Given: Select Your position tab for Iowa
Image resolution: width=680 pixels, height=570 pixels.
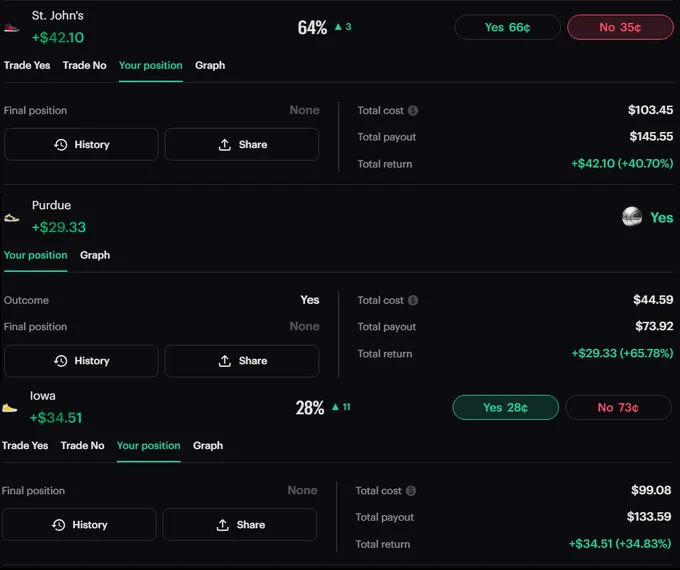Looking at the screenshot, I should point(149,446).
